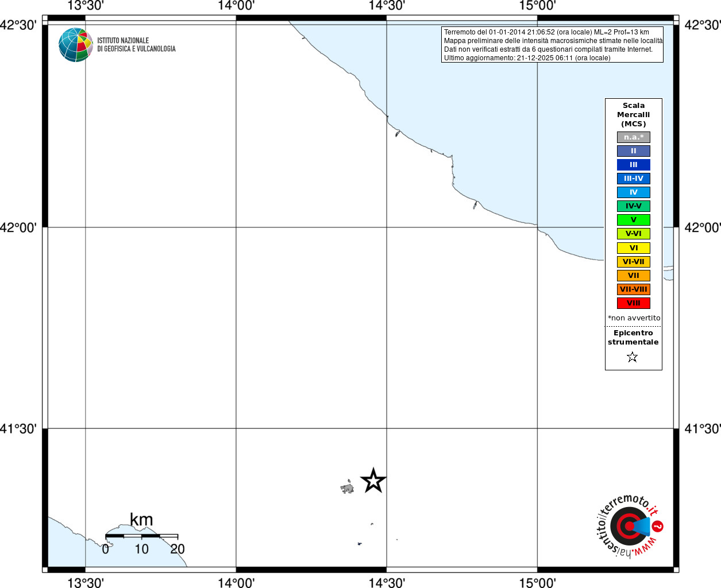Click the gray island near the epicenter
This screenshot has height=588, width=721.
point(347,488)
